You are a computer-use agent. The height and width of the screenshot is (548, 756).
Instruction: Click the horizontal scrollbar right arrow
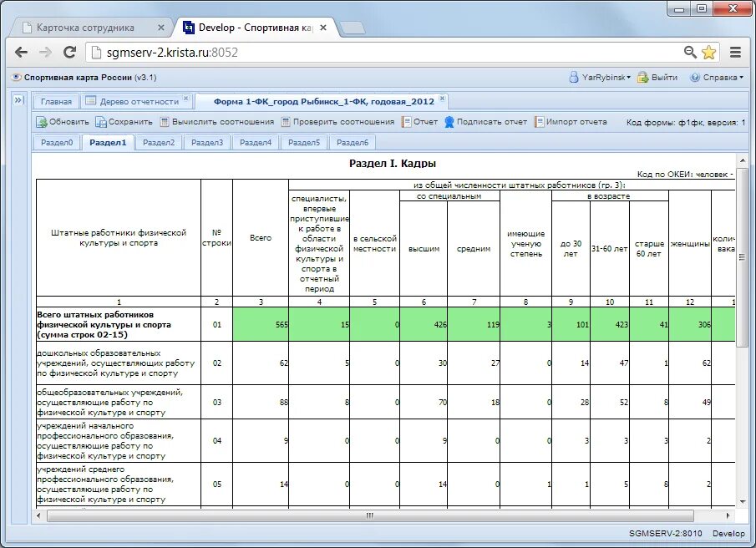coord(728,515)
